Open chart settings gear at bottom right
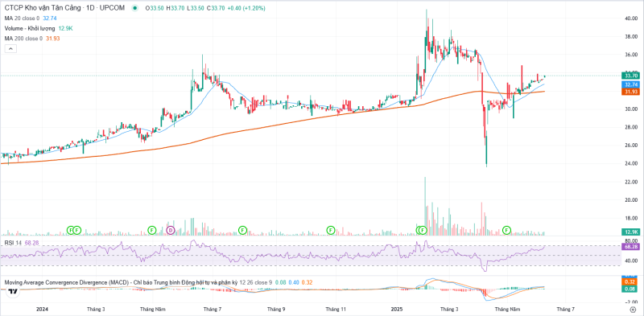The height and width of the screenshot is (316, 644). [x=633, y=309]
